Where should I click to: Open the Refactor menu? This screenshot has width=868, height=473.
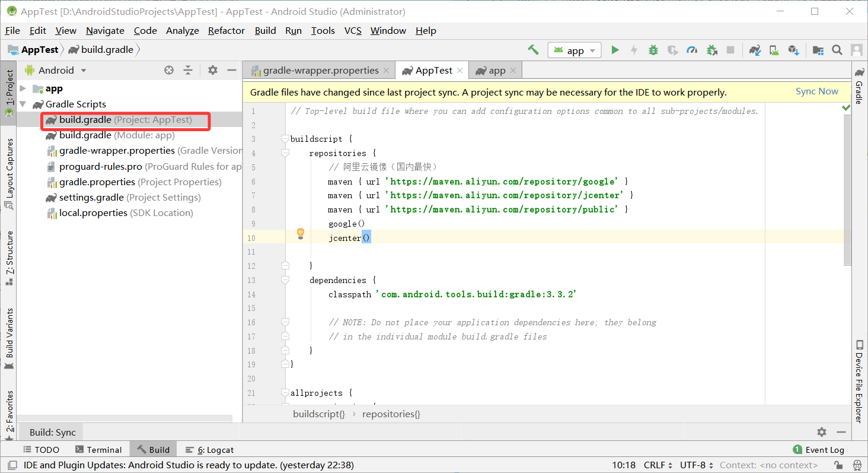pos(226,31)
